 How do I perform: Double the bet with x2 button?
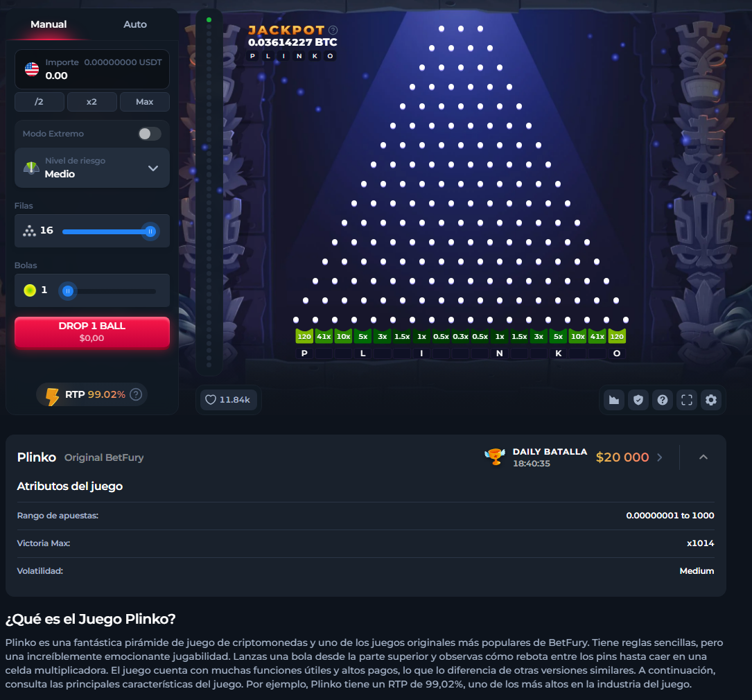pyautogui.click(x=92, y=102)
